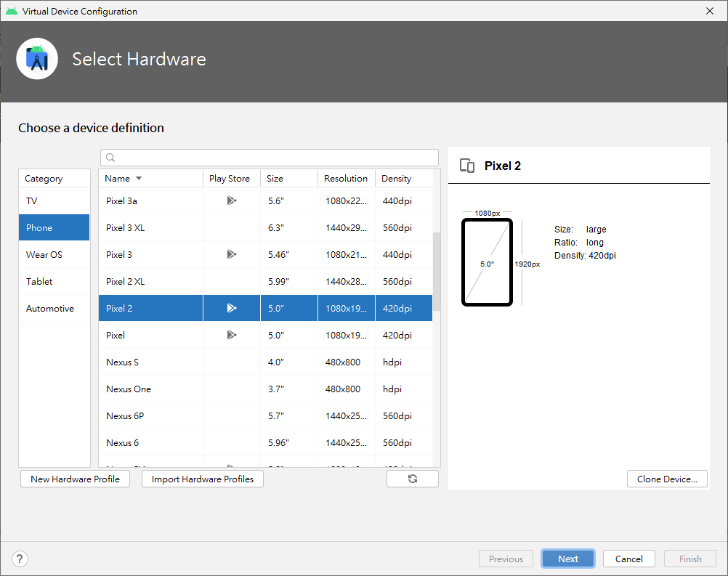This screenshot has height=576, width=728.
Task: Select the Wear OS category
Action: (x=54, y=254)
